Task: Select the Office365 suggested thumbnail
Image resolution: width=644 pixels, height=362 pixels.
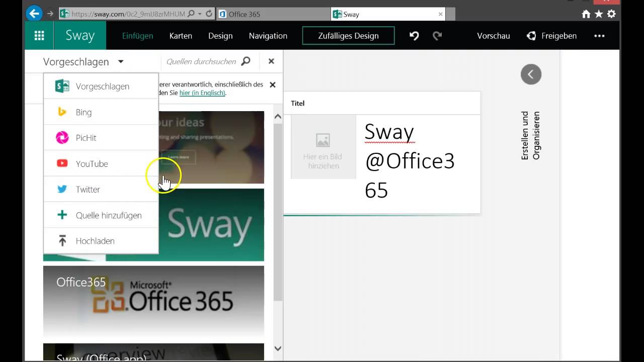Action: [153, 301]
